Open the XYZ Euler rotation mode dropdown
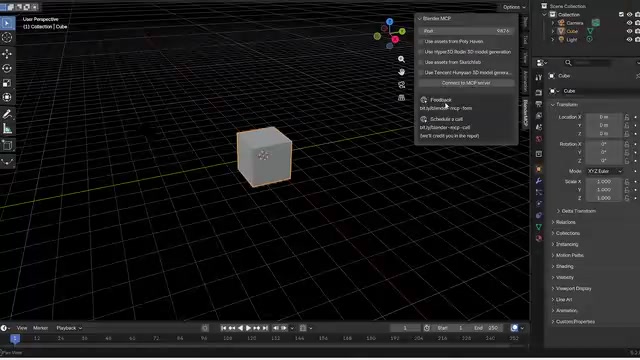 604,171
